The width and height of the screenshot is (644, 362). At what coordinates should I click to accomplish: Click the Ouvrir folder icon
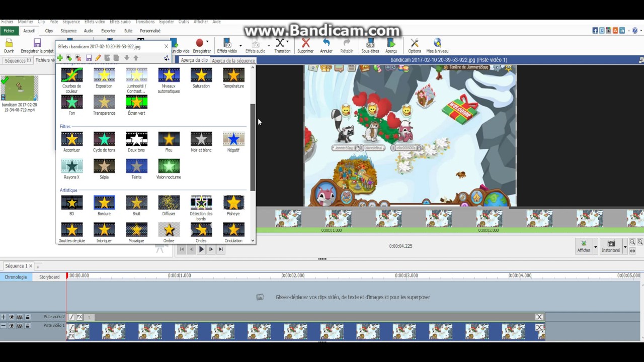point(9,46)
